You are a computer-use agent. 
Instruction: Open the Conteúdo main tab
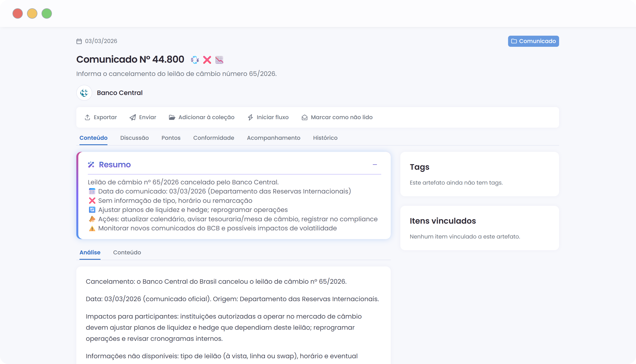(93, 138)
